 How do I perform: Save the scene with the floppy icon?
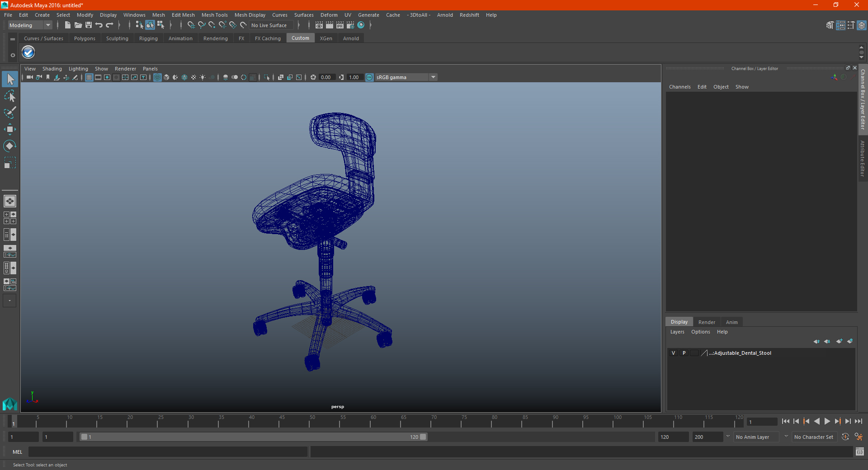(x=89, y=25)
